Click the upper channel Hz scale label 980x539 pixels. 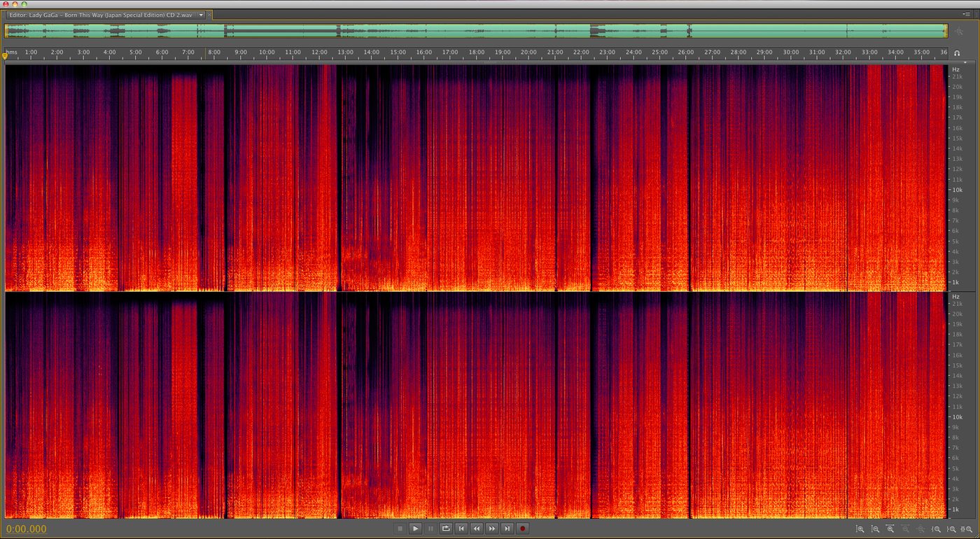tap(955, 69)
